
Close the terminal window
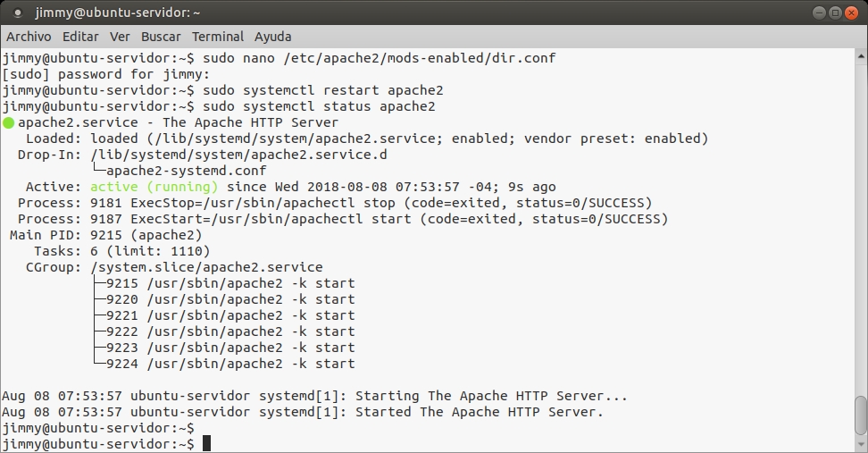pos(851,13)
